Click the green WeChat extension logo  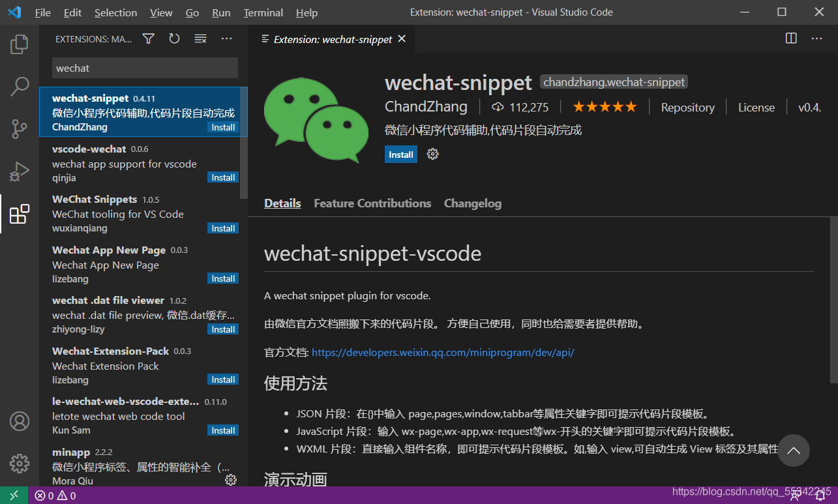tap(316, 120)
